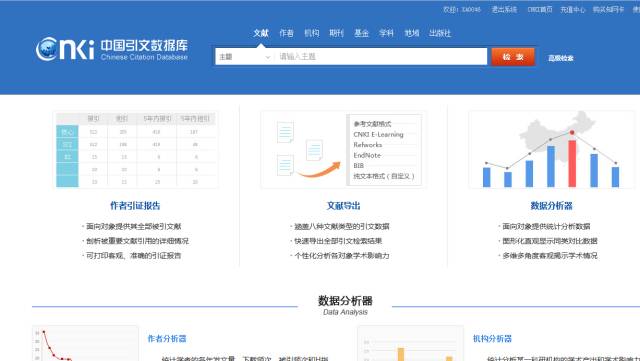Click the 欢迎 user greeting text
This screenshot has height=361, width=640.
pyautogui.click(x=462, y=9)
